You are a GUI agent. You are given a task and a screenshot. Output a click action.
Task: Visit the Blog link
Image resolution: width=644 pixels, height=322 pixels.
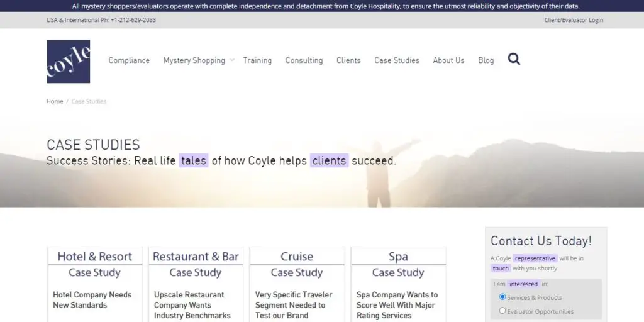[486, 60]
